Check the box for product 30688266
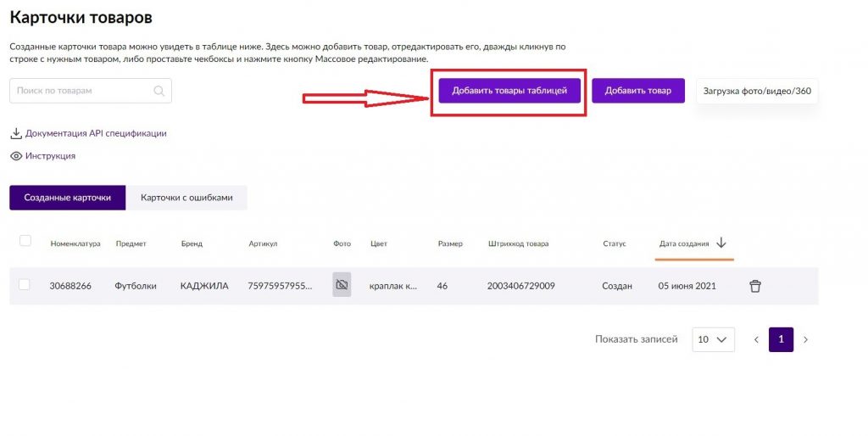Viewport: 868px width, 436px height. click(25, 285)
